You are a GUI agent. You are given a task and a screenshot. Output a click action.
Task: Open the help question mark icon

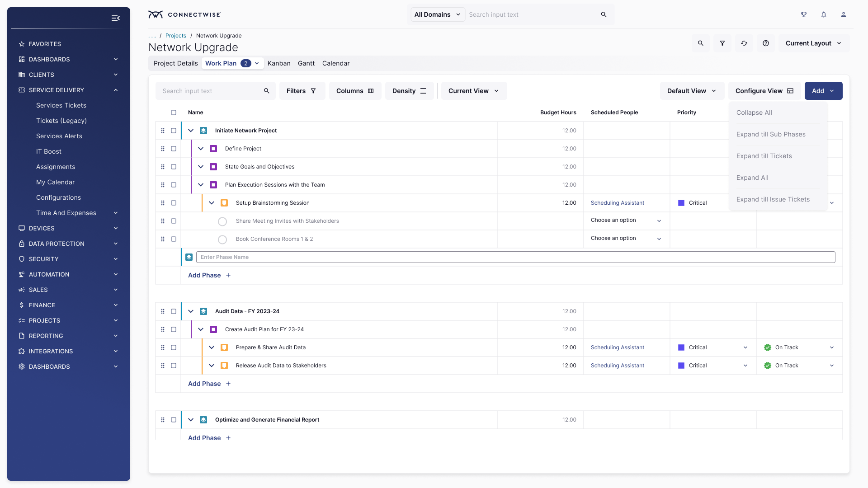766,43
